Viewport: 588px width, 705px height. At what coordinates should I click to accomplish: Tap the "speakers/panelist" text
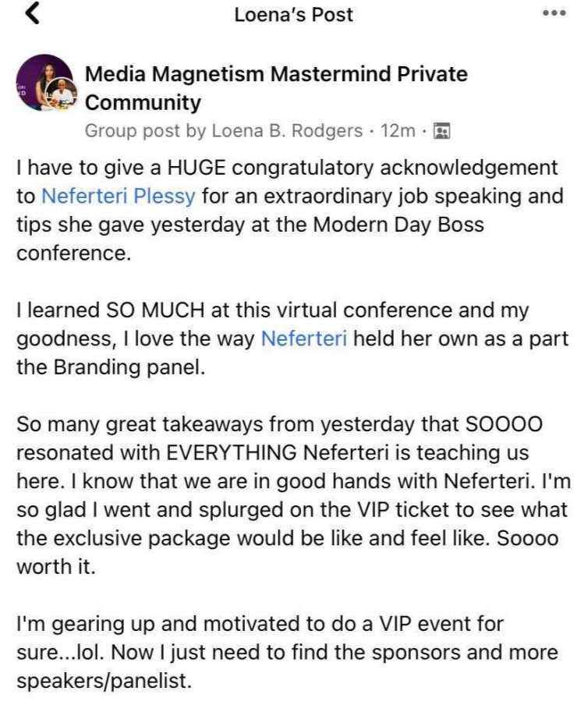click(x=104, y=681)
